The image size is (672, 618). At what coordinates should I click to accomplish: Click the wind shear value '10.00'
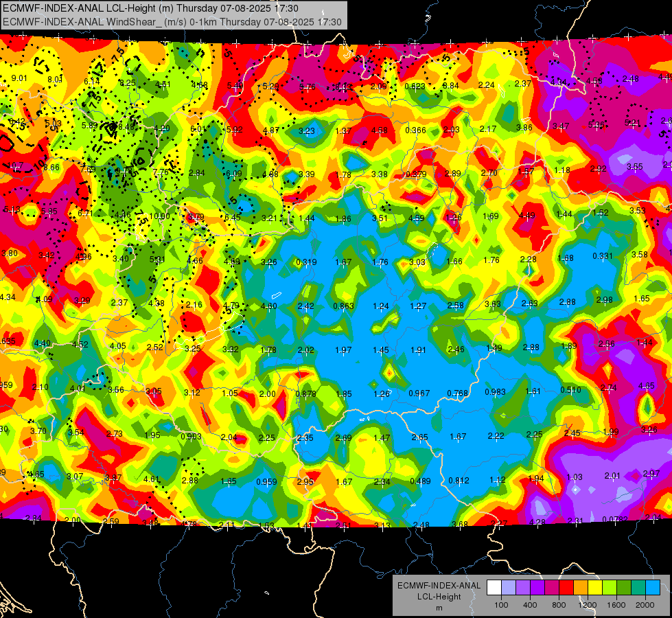[159, 216]
